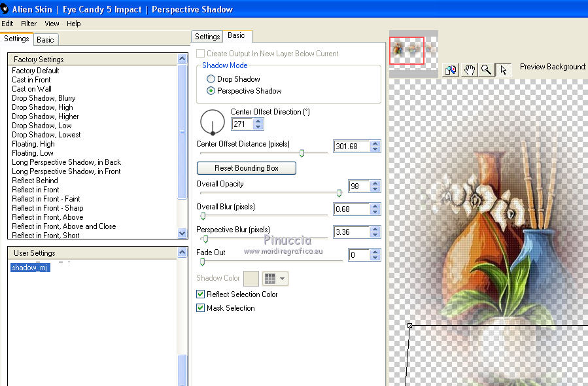
Task: Click the bounding box corner handle in the preview
Action: 410,326
